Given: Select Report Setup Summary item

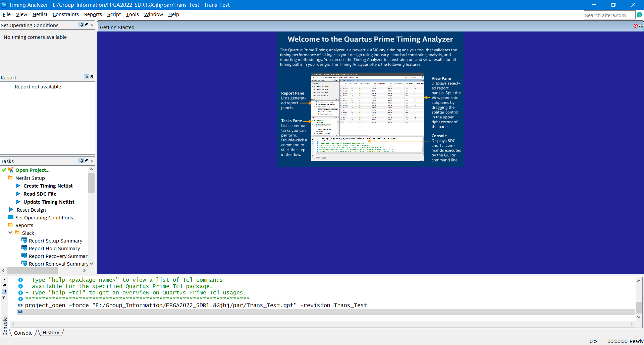Looking at the screenshot, I should (x=55, y=241).
